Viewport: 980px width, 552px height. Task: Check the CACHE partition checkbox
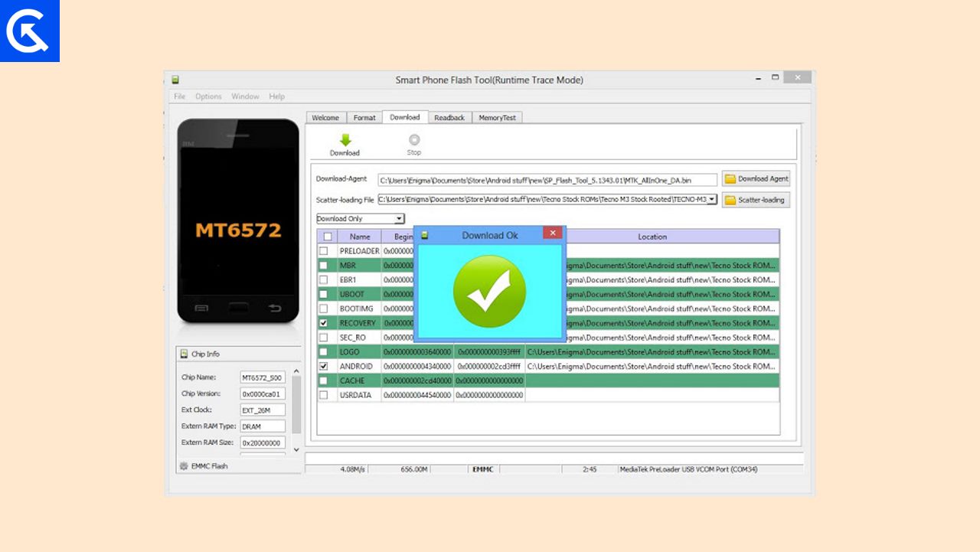point(323,381)
